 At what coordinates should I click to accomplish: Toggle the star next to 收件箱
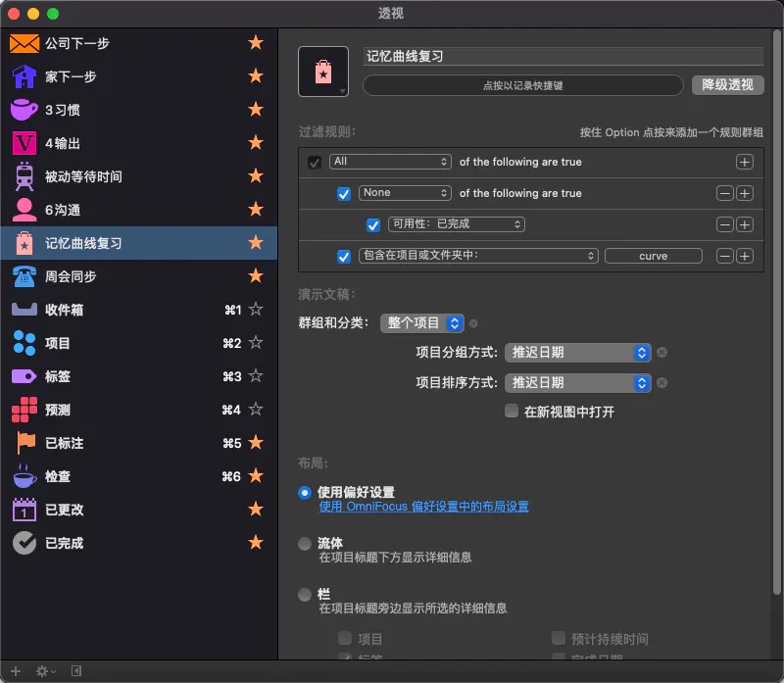256,310
